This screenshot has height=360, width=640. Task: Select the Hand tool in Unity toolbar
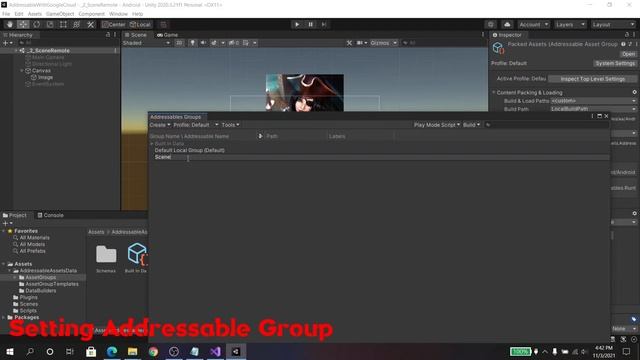click(x=10, y=24)
